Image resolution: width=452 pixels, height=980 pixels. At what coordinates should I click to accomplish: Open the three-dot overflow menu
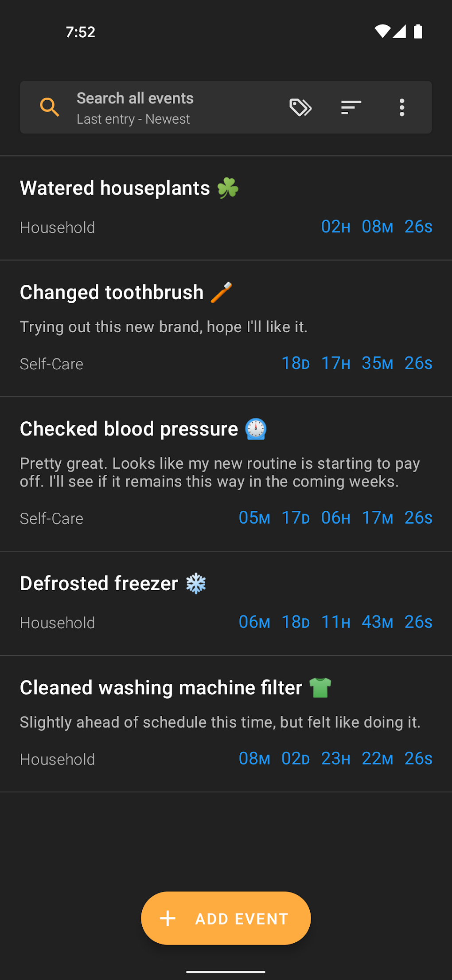pos(402,107)
